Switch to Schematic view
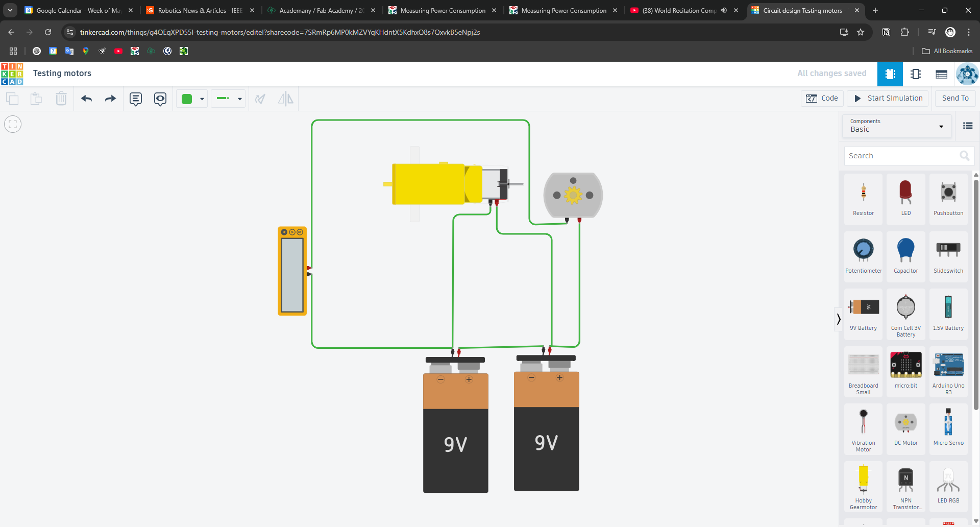Image resolution: width=980 pixels, height=527 pixels. tap(916, 74)
